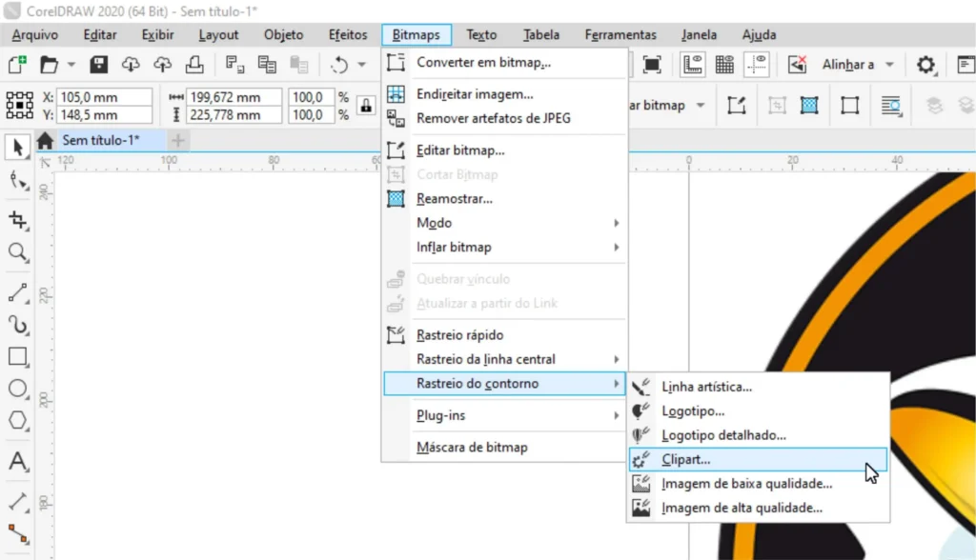
Task: Expand the Plug-ins submenu
Action: pyautogui.click(x=504, y=415)
